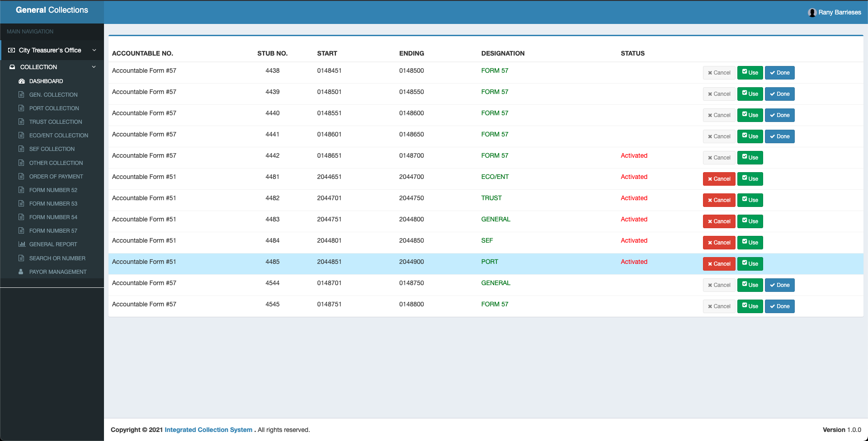Click the Collection inbox icon
This screenshot has height=441, width=868.
click(12, 67)
